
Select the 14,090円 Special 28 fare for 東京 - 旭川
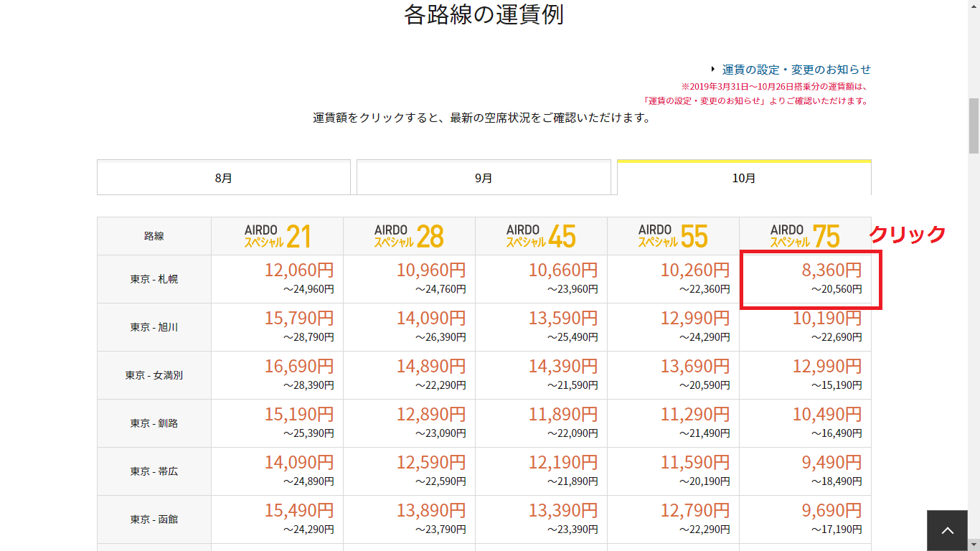click(x=430, y=319)
